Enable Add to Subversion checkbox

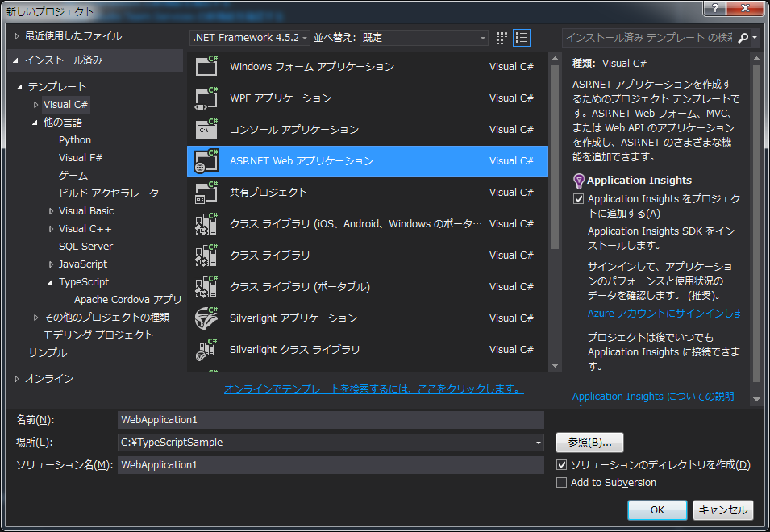coord(562,483)
